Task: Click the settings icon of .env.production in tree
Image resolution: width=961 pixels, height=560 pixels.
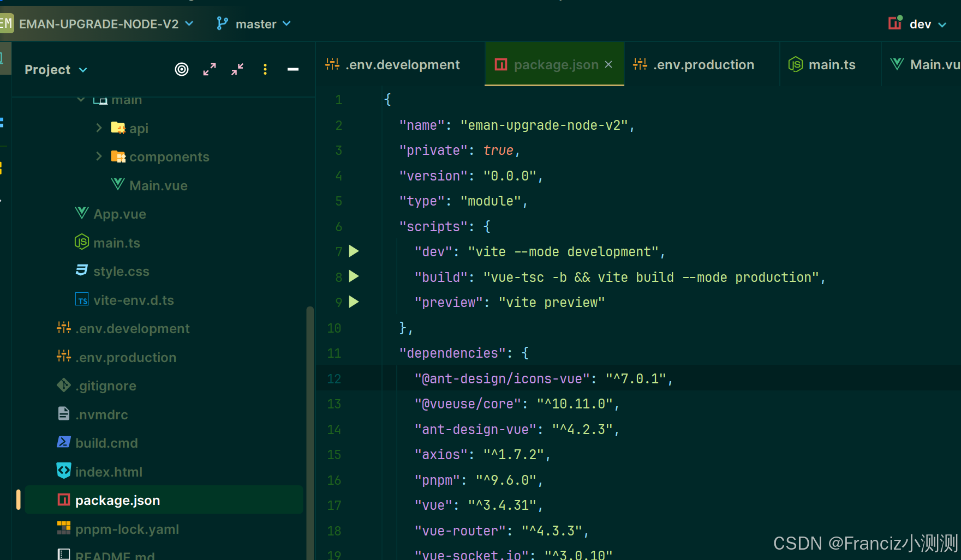Action: tap(64, 356)
